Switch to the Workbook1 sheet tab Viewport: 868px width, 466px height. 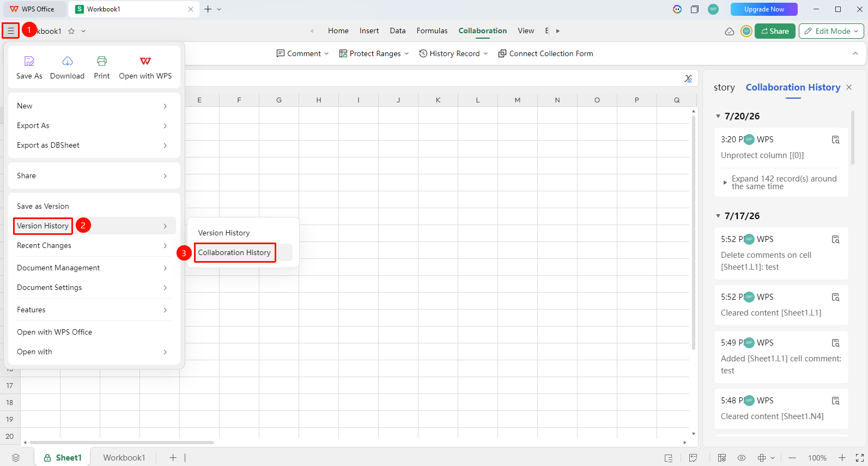pos(124,458)
